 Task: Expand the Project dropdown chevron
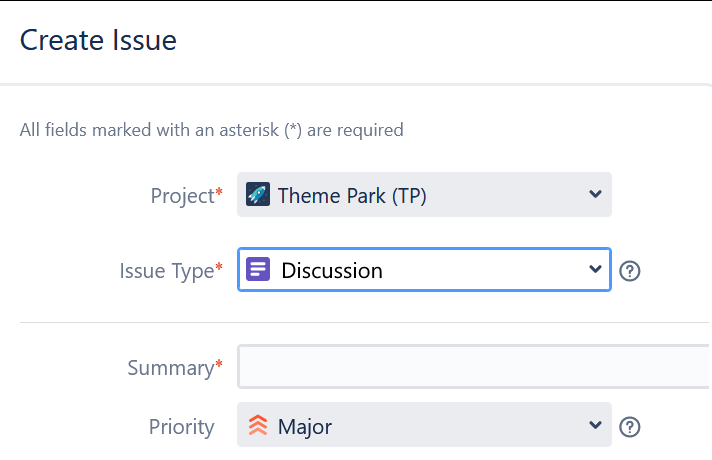(x=595, y=194)
